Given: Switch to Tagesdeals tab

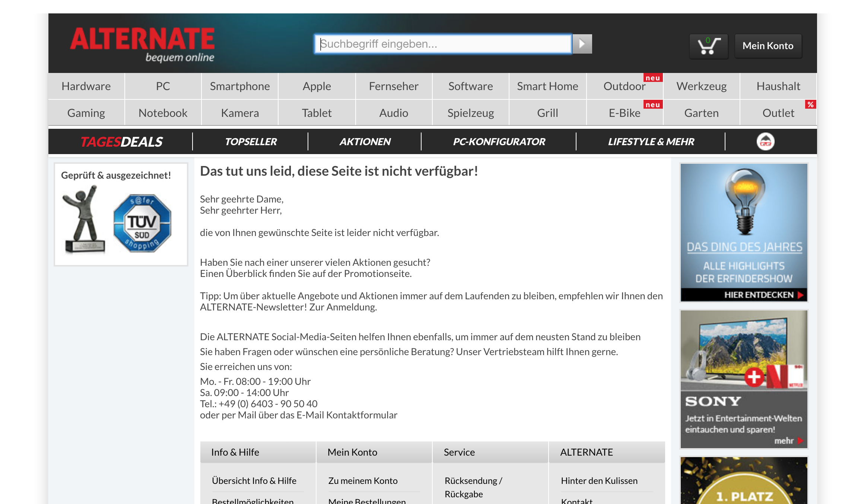Looking at the screenshot, I should point(121,142).
